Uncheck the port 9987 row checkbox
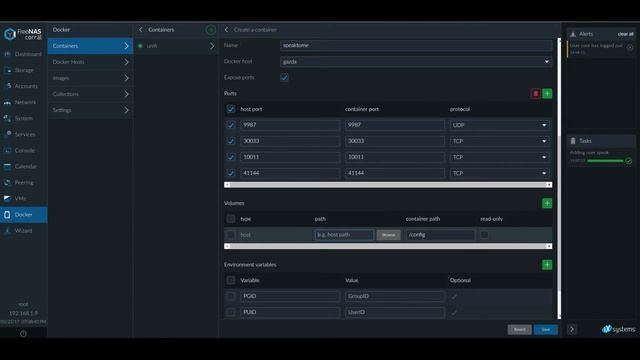 pos(231,125)
